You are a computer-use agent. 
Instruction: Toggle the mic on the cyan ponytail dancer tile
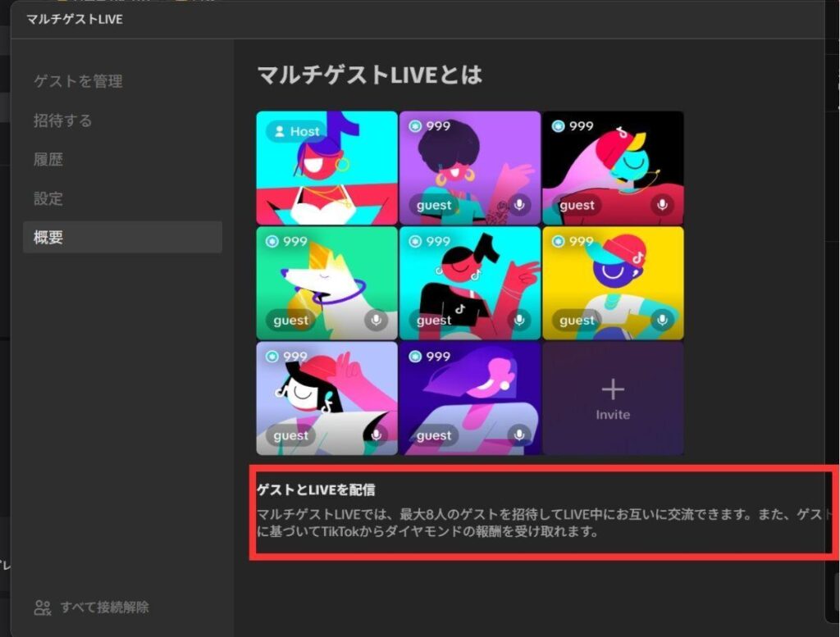[x=519, y=321]
